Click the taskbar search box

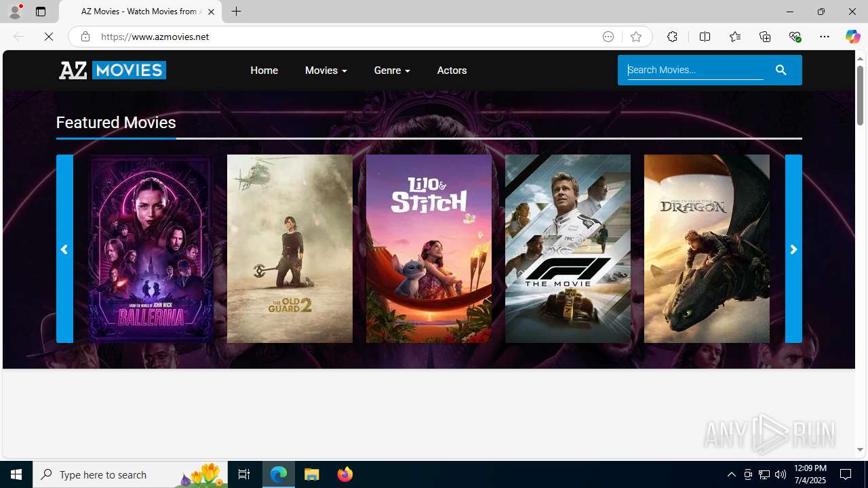pos(130,474)
